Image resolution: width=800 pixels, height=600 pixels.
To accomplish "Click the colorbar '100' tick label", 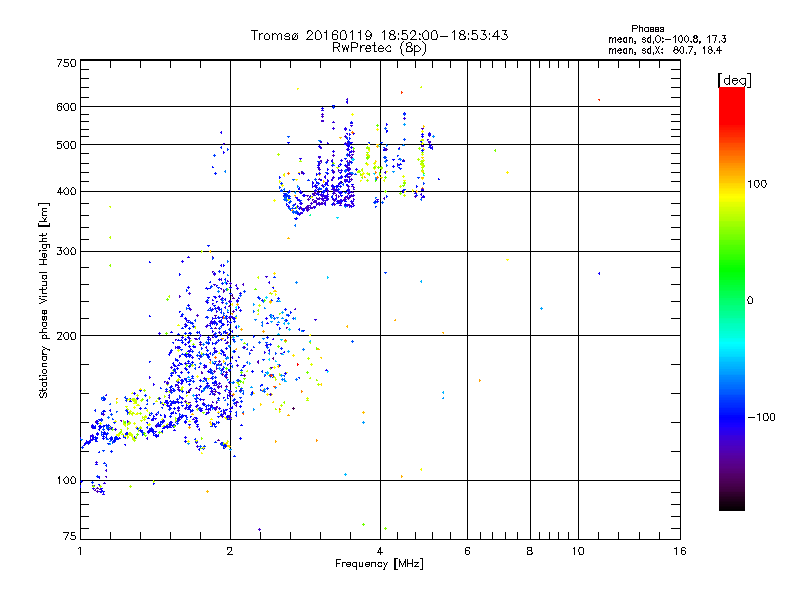I will point(757,184).
